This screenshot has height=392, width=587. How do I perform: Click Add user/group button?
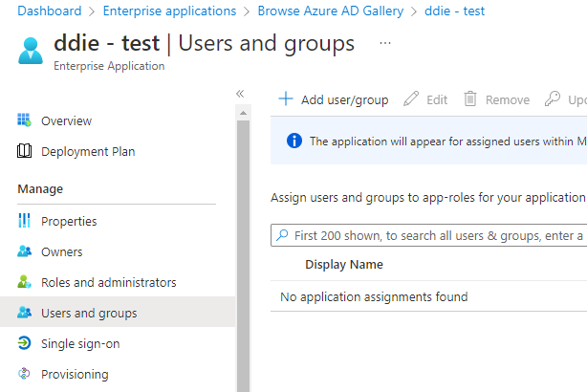334,99
